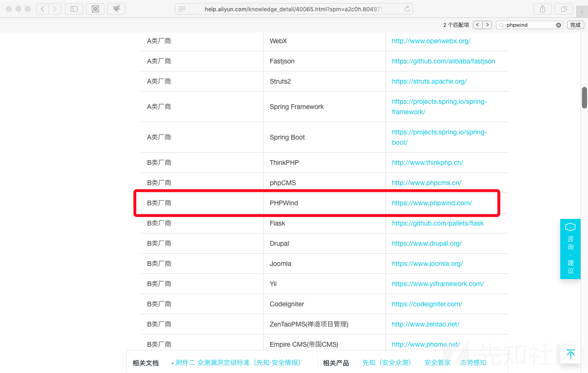Open Reader view icon in address bar

coord(182,9)
